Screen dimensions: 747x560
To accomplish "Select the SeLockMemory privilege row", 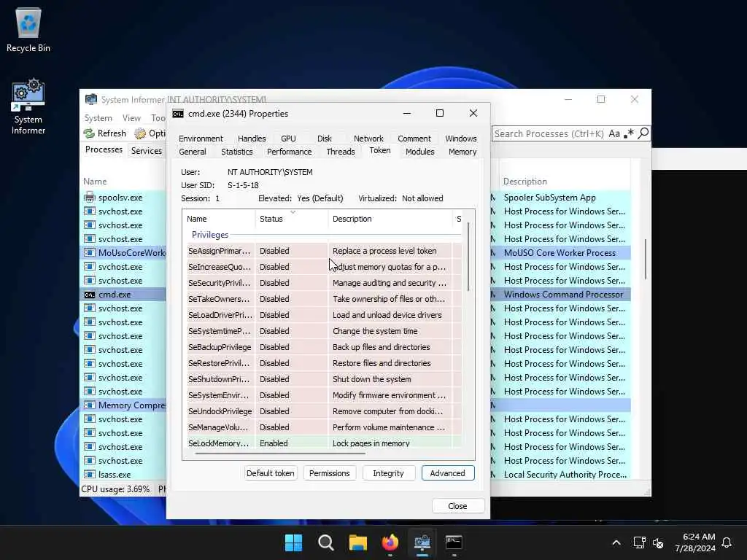I will point(324,443).
